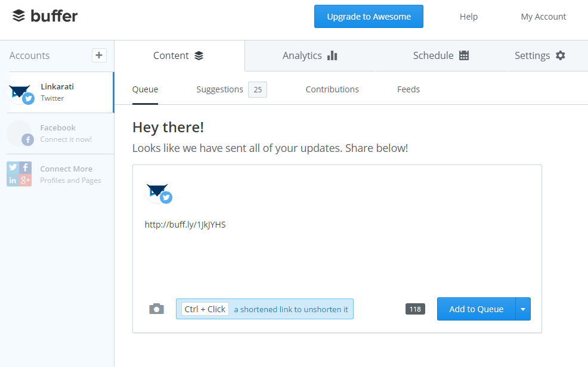Click the Buffer logo icon
588x367 pixels.
pyautogui.click(x=19, y=16)
